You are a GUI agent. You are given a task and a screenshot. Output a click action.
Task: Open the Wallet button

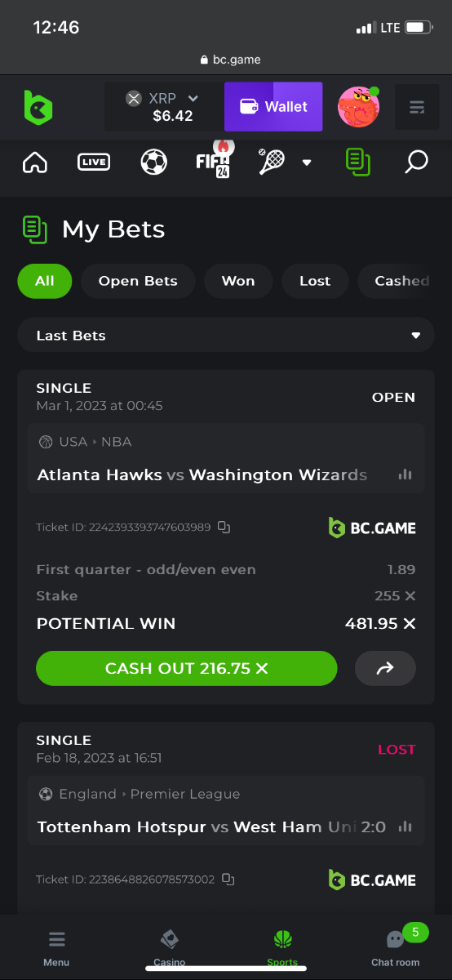coord(273,107)
